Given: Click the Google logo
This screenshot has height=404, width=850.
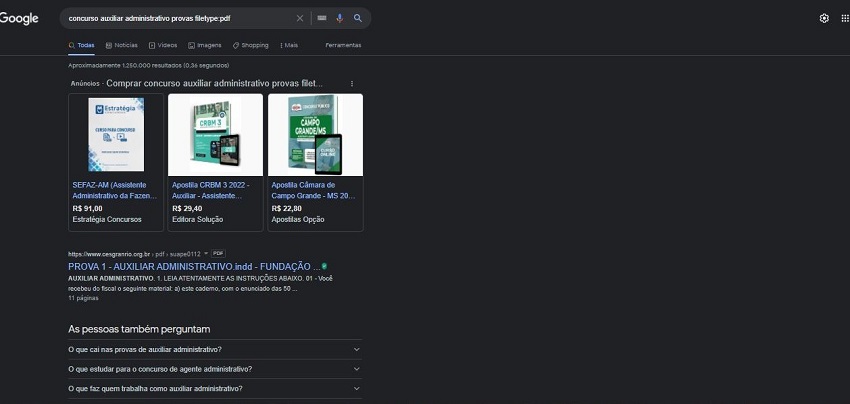Looking at the screenshot, I should coord(19,18).
